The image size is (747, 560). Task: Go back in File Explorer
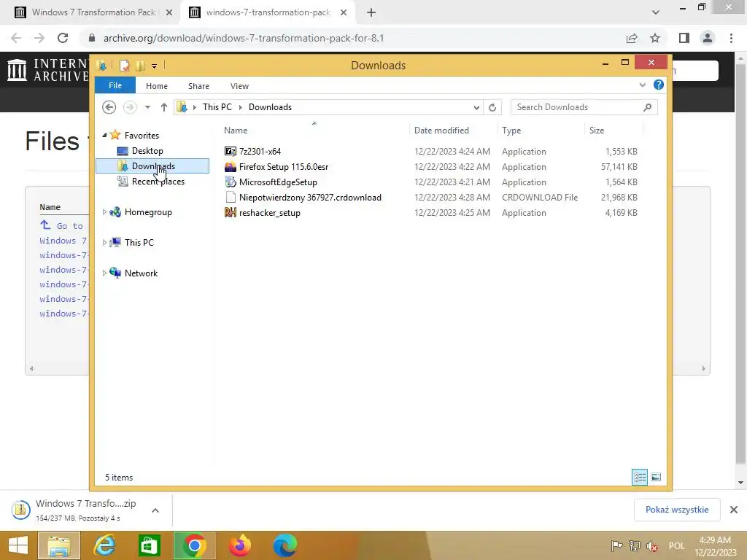[x=109, y=107]
